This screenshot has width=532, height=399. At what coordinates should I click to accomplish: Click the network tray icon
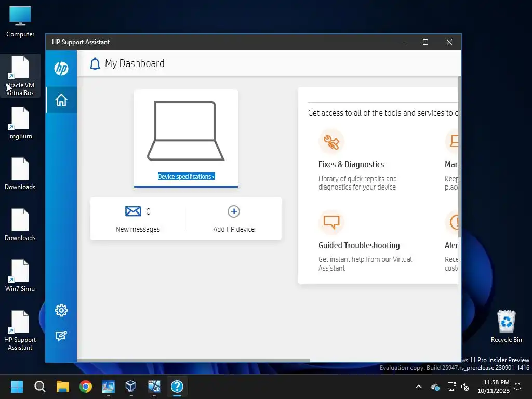coord(451,387)
